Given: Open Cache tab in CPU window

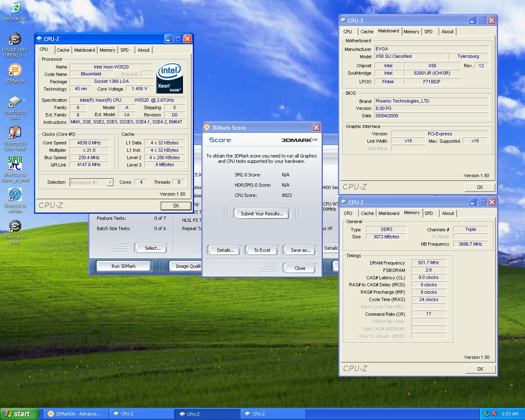Looking at the screenshot, I should pos(63,50).
